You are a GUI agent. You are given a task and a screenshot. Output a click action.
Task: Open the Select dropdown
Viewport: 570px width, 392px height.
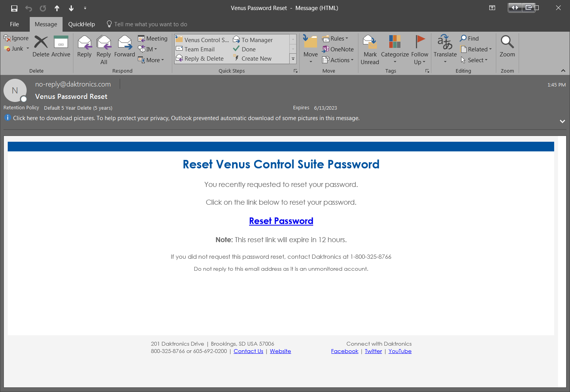click(x=474, y=60)
